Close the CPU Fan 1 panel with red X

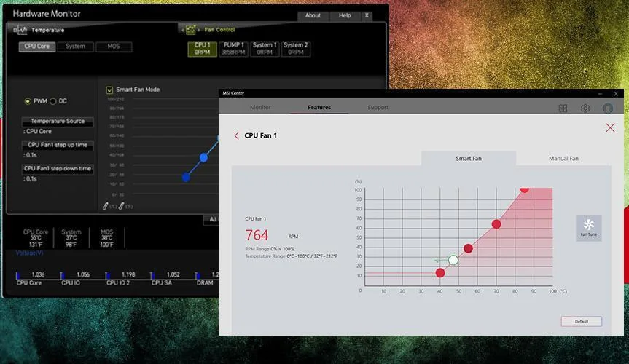(x=610, y=128)
